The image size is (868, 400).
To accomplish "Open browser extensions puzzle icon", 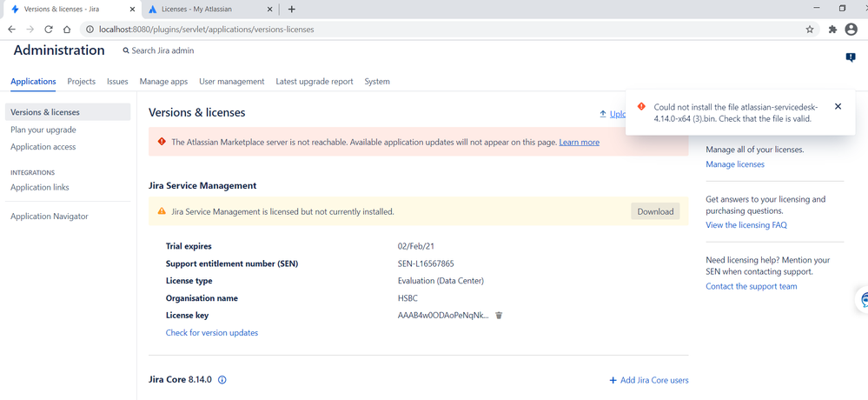I will pos(832,30).
